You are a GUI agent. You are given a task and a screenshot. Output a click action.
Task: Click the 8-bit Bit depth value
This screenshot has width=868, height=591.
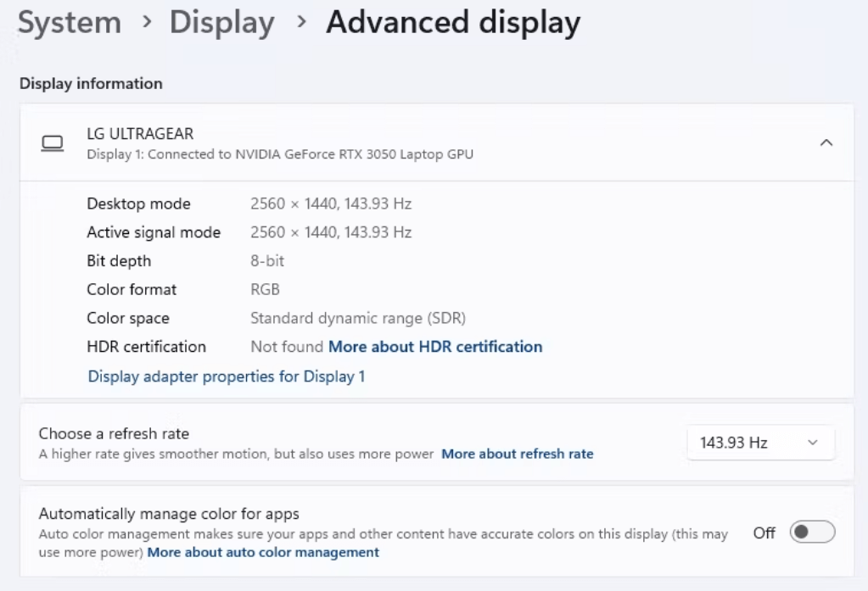[267, 261]
